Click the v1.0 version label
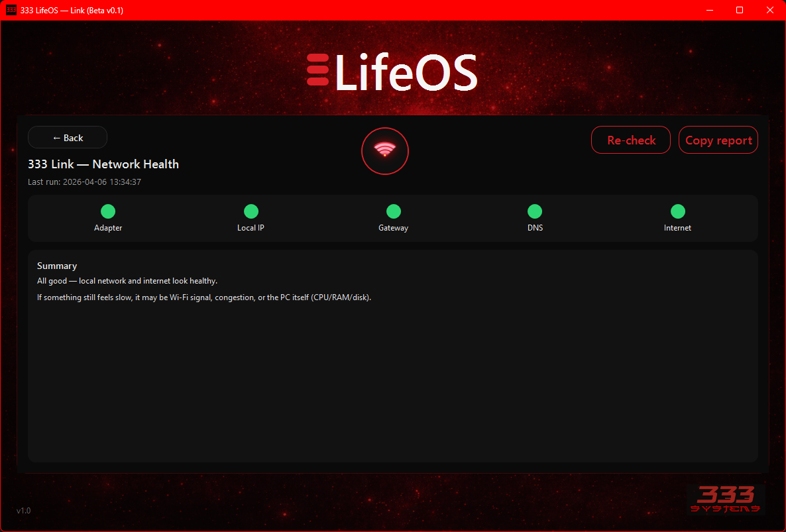 pos(24,511)
